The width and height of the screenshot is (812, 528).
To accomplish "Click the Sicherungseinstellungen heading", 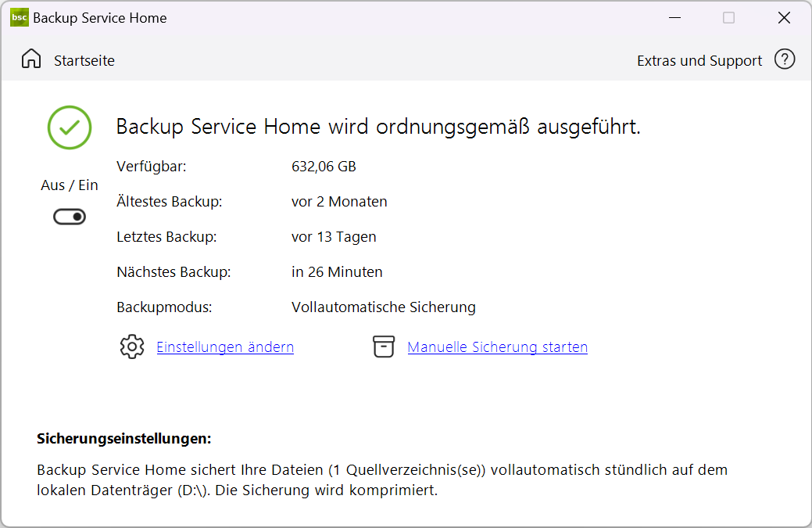I will click(x=123, y=439).
